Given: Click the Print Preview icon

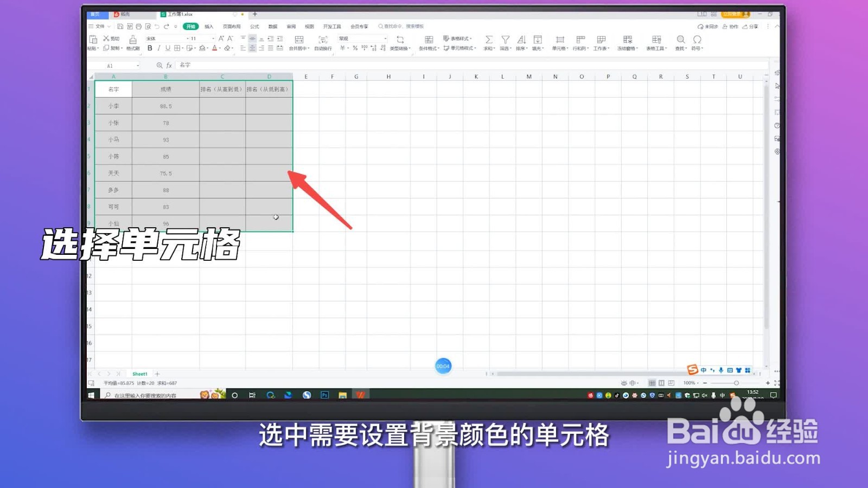Looking at the screenshot, I should coord(148,27).
